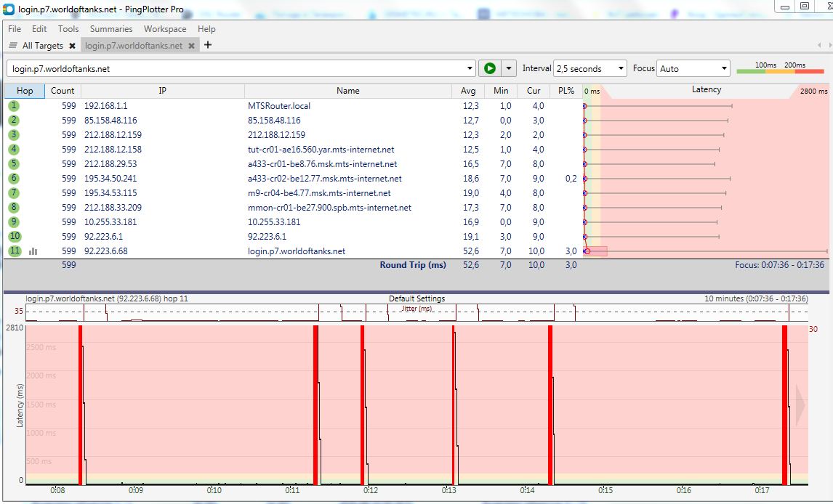This screenshot has height=504, width=833.
Task: Select the hop 6 green circle
Action: pyautogui.click(x=15, y=179)
